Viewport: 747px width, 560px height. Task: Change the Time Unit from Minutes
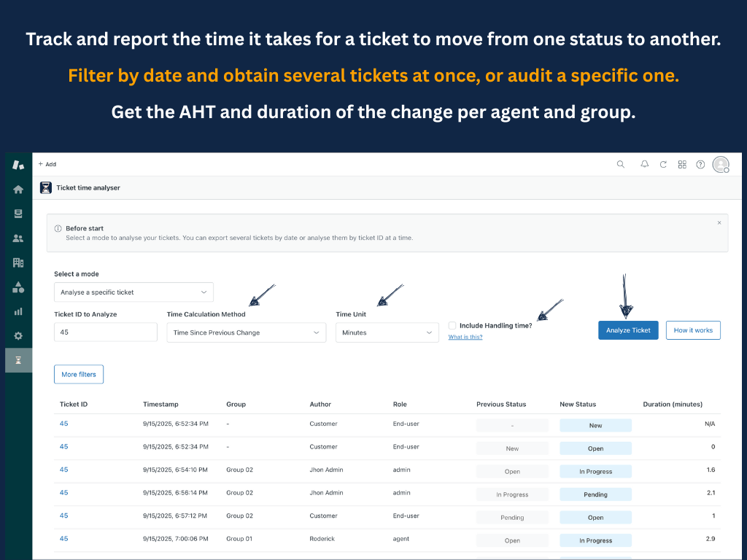click(389, 332)
